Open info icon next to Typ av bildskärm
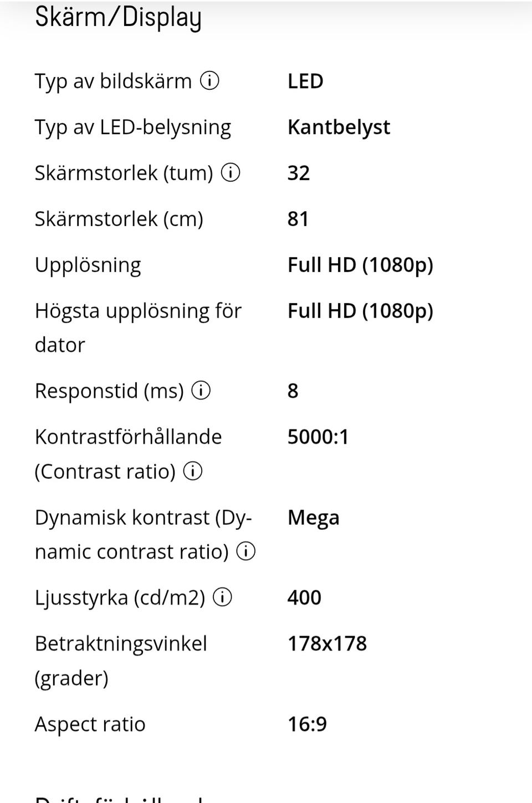This screenshot has height=803, width=532. (209, 81)
